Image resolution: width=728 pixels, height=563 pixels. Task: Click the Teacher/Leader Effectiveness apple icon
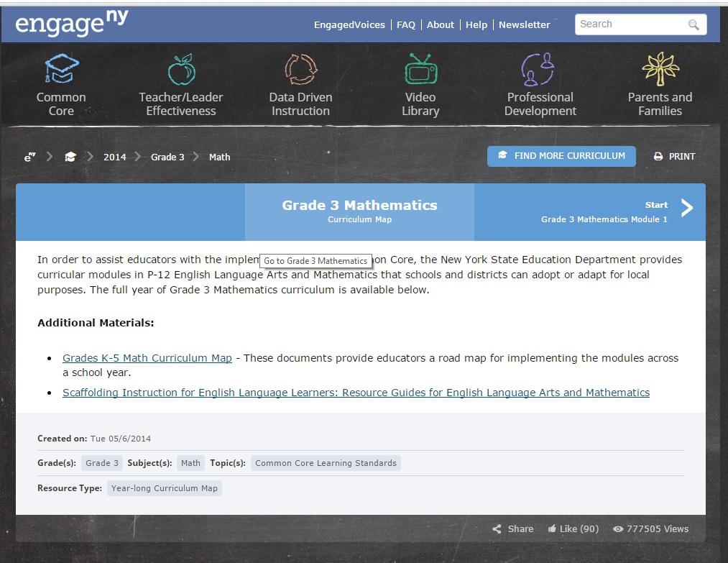181,69
